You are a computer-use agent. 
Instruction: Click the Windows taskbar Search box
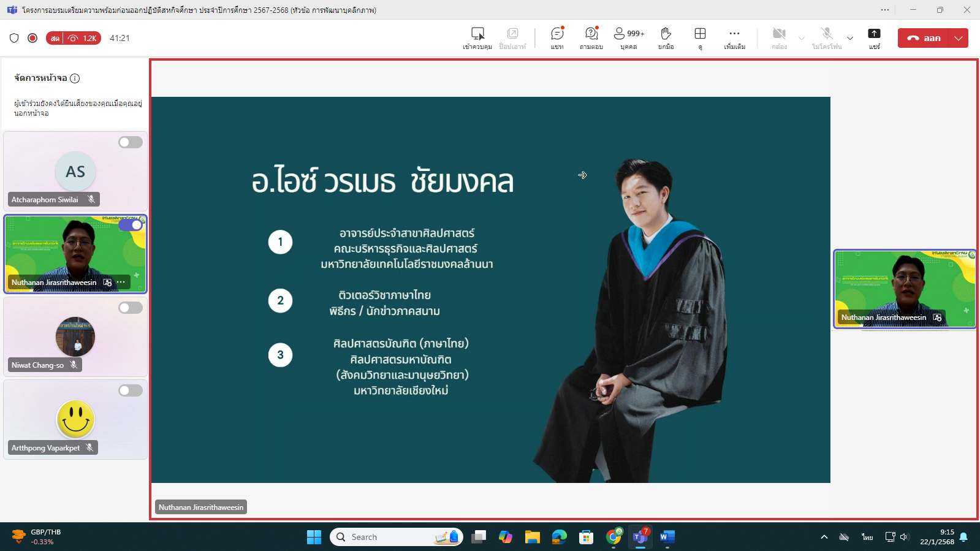[x=397, y=537]
